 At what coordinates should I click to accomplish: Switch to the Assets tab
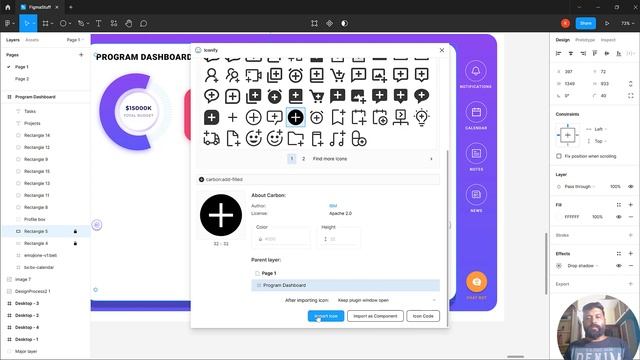pos(32,40)
